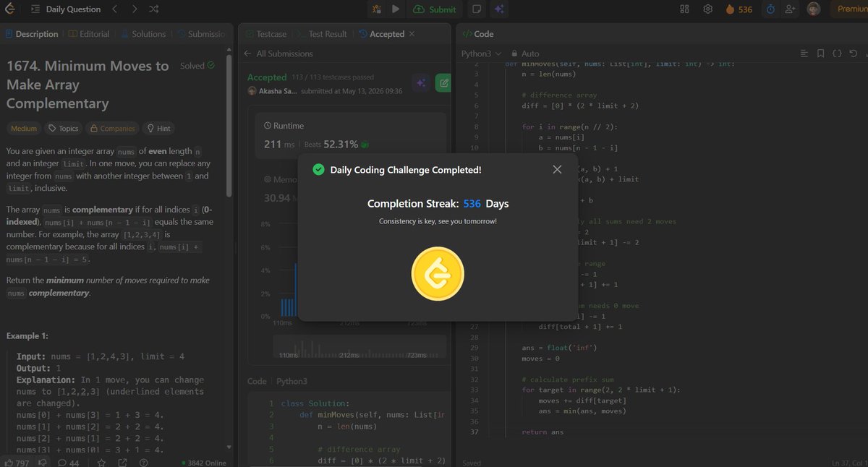Open the Testcase tab
The image size is (868, 467).
265,34
